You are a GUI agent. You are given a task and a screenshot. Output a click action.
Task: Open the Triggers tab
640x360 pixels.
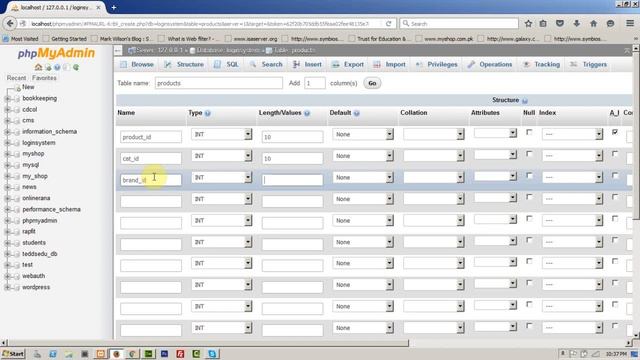point(589,64)
